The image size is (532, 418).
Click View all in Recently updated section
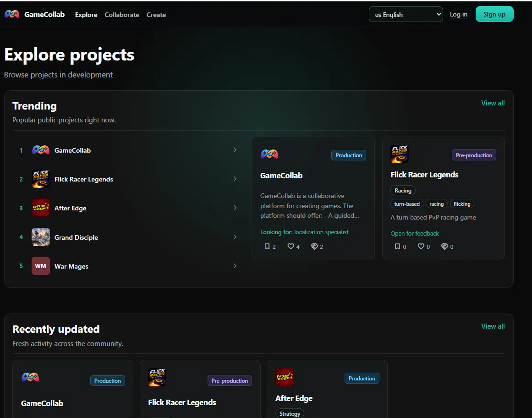point(493,326)
